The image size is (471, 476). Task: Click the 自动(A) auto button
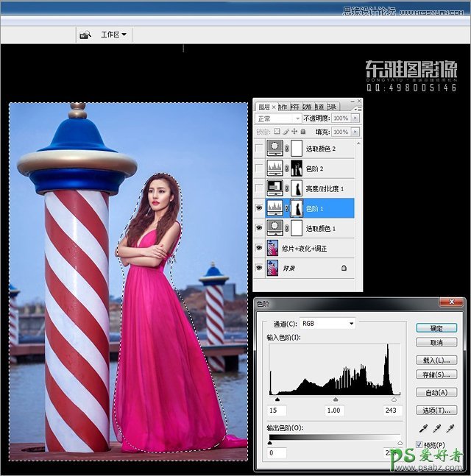(x=436, y=392)
